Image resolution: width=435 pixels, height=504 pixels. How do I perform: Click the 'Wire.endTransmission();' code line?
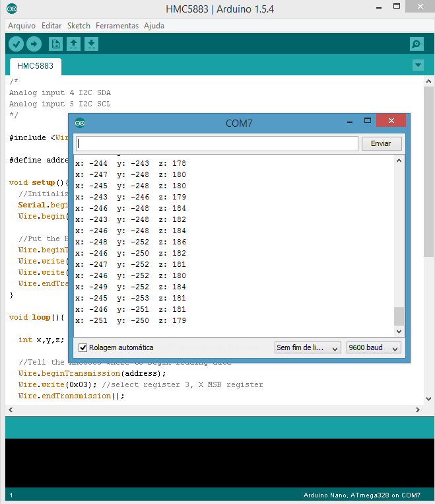point(71,396)
